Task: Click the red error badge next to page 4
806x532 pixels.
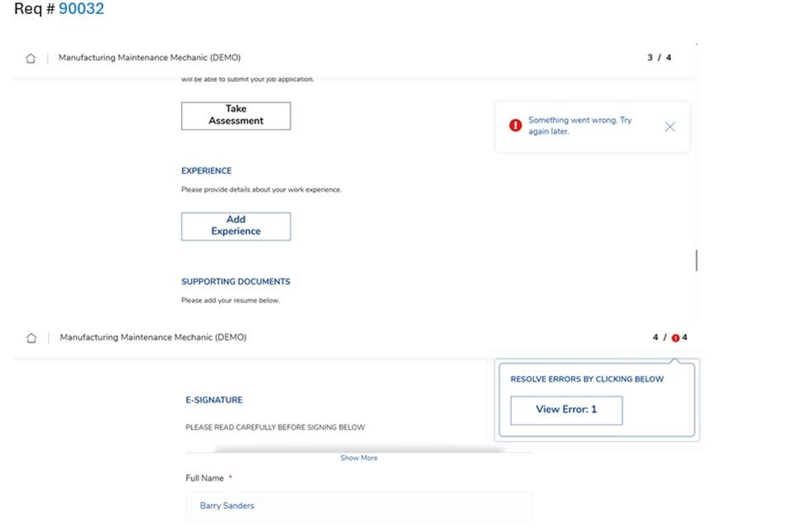Action: 676,337
